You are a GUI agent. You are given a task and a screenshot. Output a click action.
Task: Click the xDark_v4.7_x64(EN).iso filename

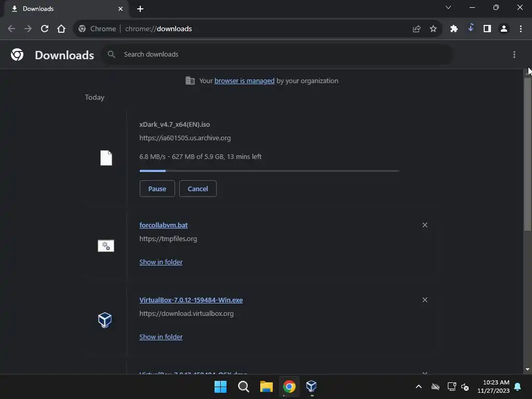click(175, 125)
